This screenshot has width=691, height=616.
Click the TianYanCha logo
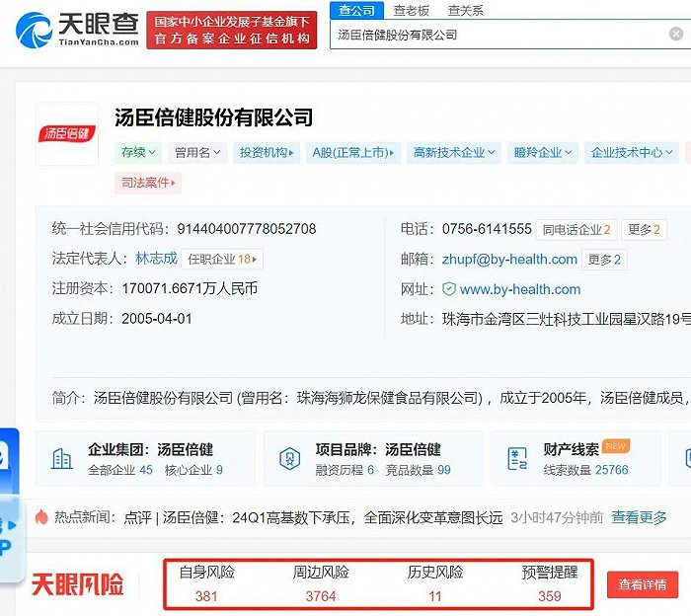click(77, 30)
